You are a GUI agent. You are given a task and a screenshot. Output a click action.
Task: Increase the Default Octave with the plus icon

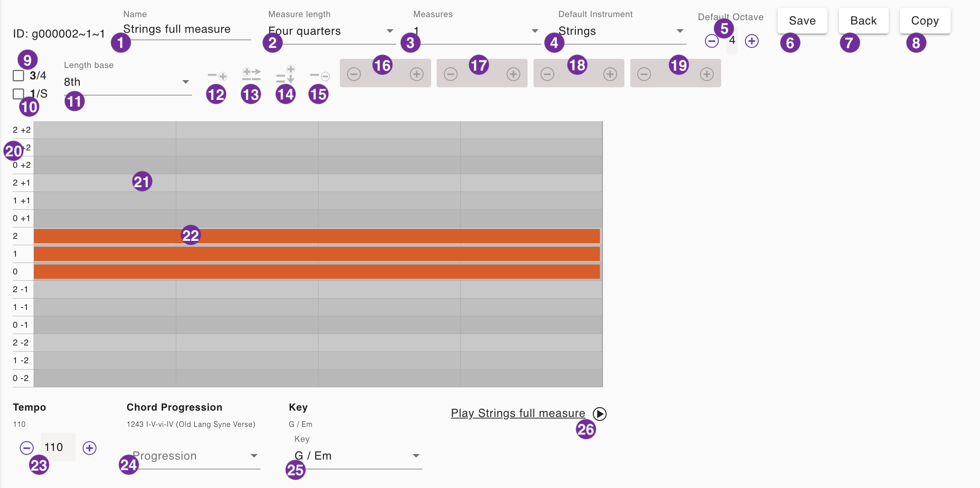pos(752,41)
